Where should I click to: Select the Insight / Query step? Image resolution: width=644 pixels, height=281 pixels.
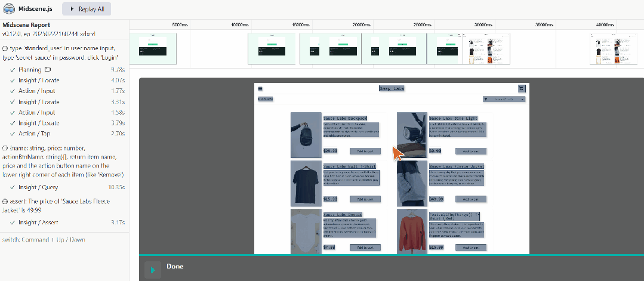point(64,188)
